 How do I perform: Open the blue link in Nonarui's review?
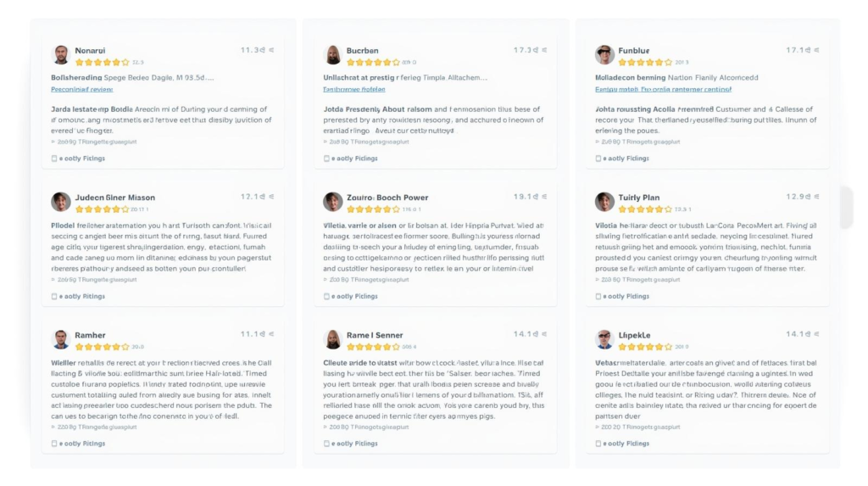[82, 89]
